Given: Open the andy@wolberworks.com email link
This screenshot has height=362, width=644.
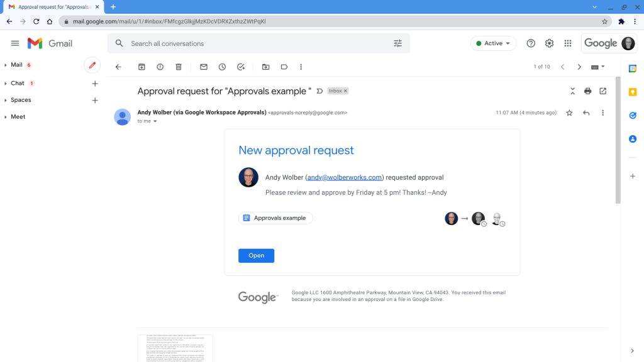Looking at the screenshot, I should click(345, 177).
